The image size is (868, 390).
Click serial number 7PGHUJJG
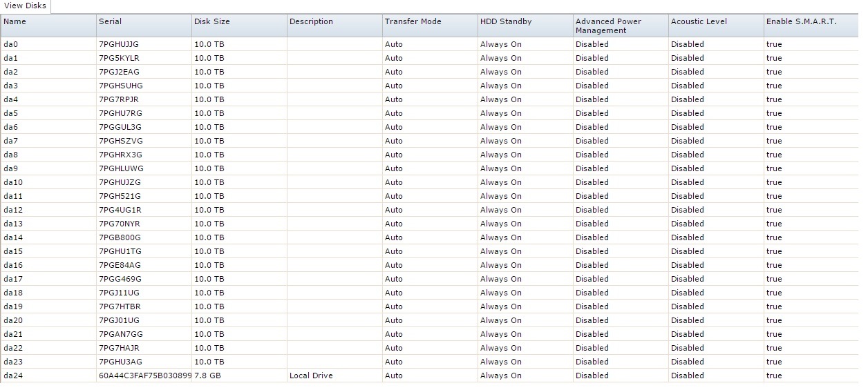click(x=119, y=44)
